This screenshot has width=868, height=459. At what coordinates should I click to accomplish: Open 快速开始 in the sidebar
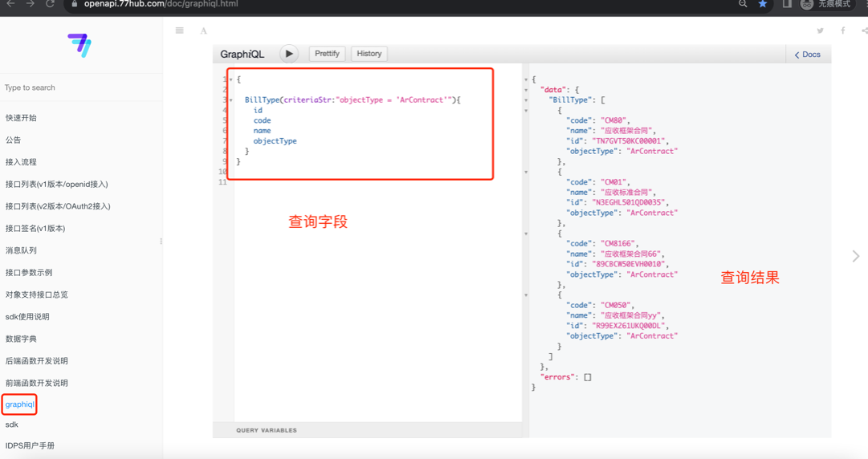pyautogui.click(x=21, y=118)
